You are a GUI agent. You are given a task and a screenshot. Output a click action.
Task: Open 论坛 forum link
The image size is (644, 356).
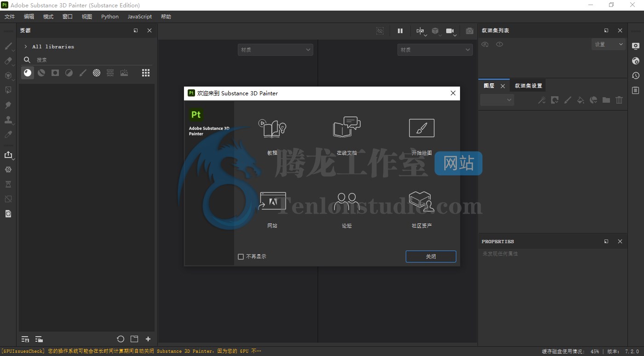coord(347,209)
